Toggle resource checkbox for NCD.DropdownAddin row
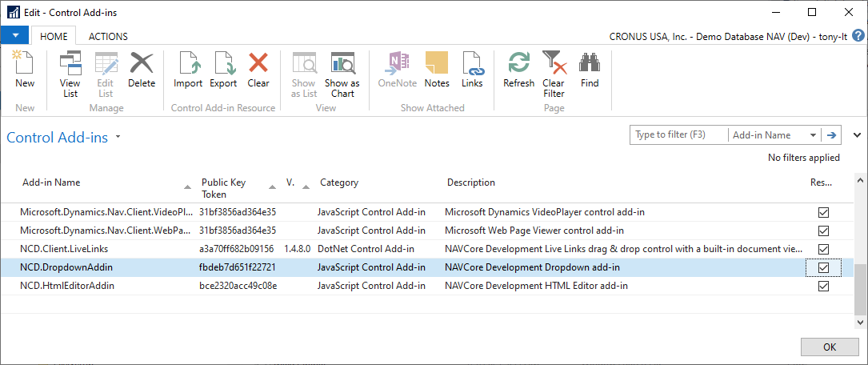The width and height of the screenshot is (868, 365). point(823,267)
